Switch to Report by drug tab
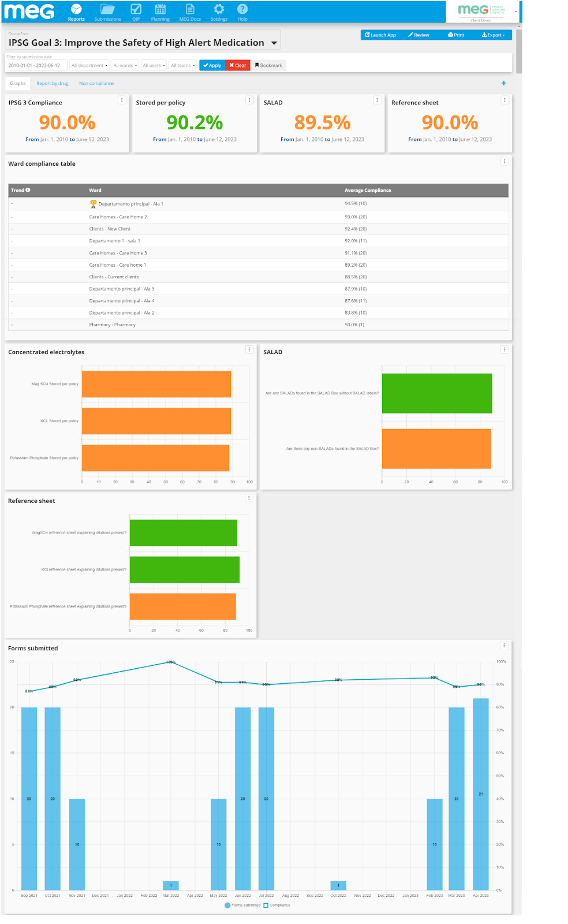The width and height of the screenshot is (568, 924). click(x=53, y=83)
